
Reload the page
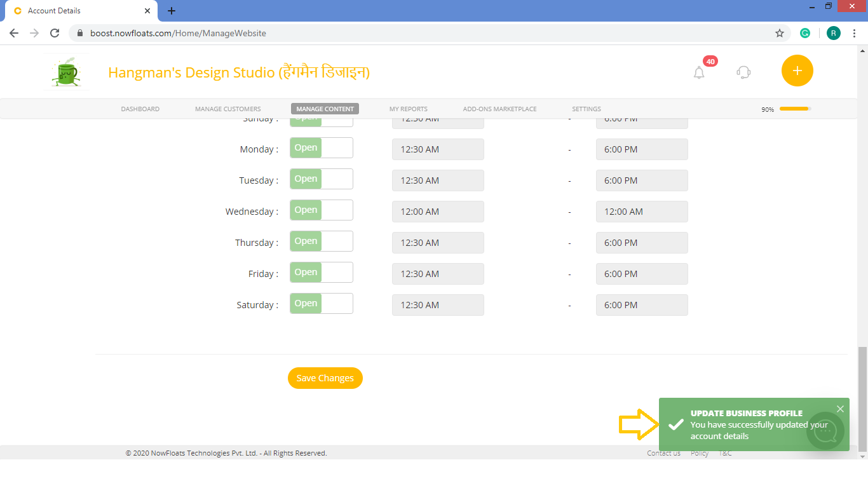[55, 33]
